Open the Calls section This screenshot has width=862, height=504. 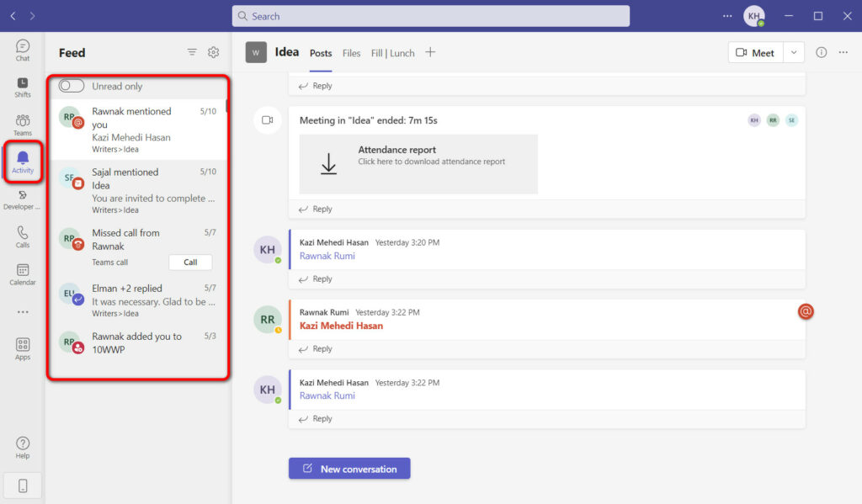coord(23,237)
